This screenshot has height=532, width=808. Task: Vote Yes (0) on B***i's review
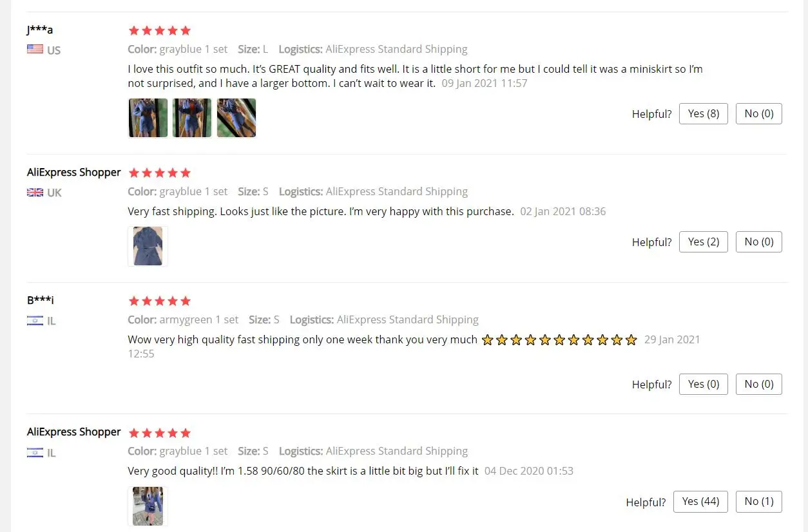[704, 384]
